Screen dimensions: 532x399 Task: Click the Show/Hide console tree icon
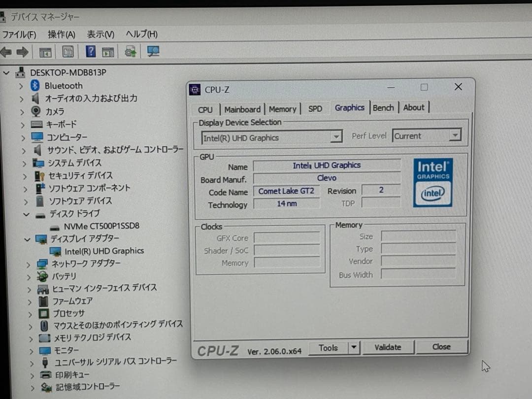coord(45,51)
